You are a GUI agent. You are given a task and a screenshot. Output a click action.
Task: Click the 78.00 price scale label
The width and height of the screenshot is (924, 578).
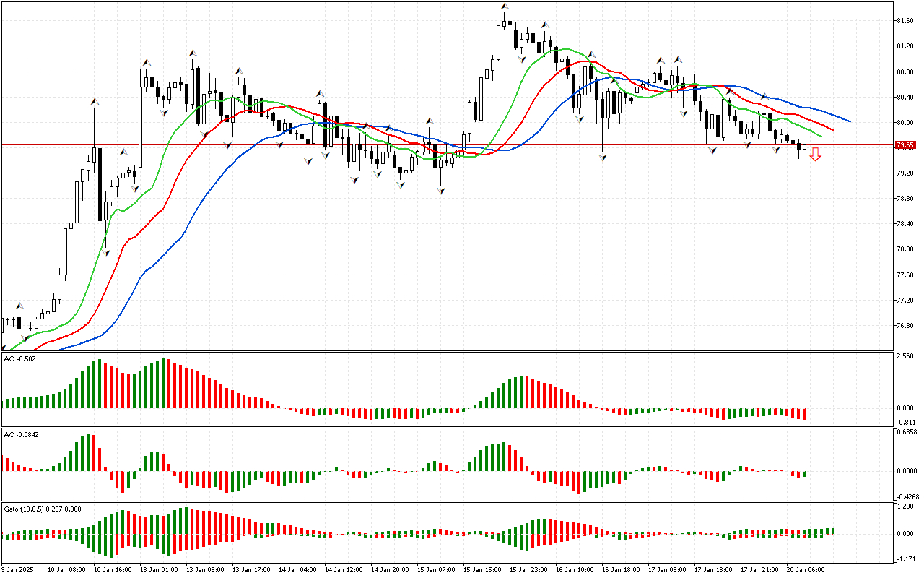pos(905,249)
